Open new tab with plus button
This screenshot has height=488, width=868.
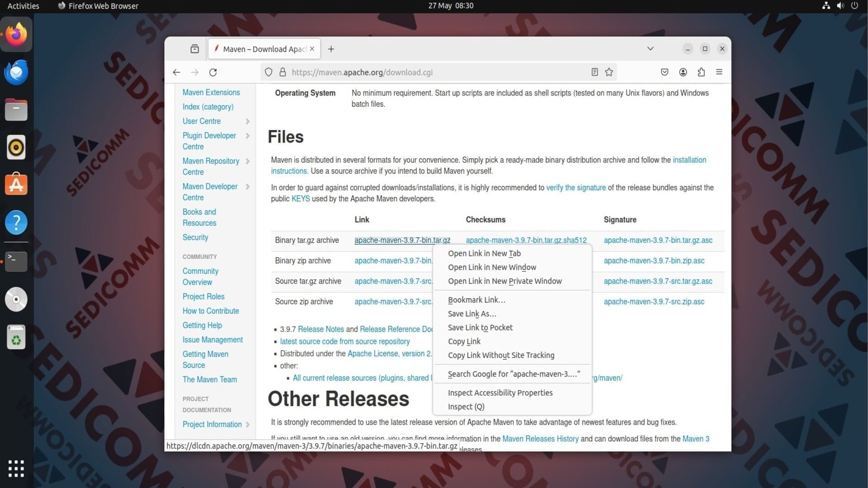(x=331, y=49)
